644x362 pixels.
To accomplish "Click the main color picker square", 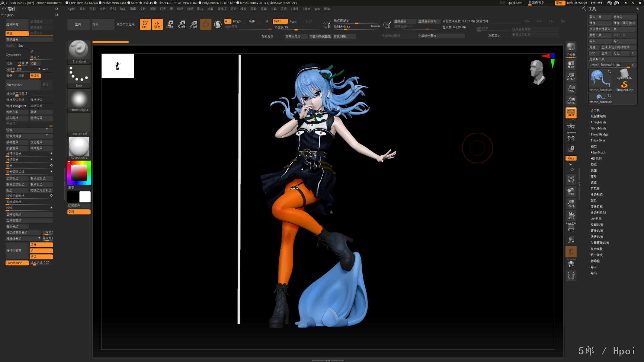I will pos(79,173).
